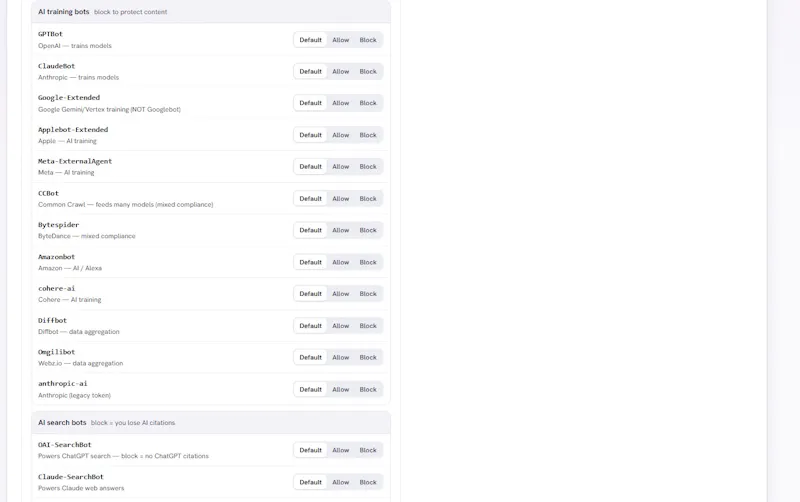Select Default for GPTBot
The height and width of the screenshot is (502, 800).
[310, 40]
